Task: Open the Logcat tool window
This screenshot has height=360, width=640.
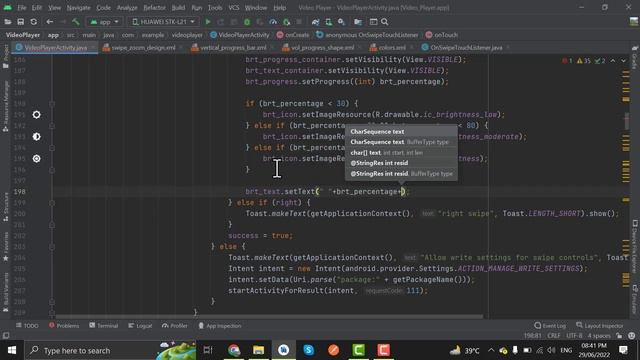Action: pos(140,326)
